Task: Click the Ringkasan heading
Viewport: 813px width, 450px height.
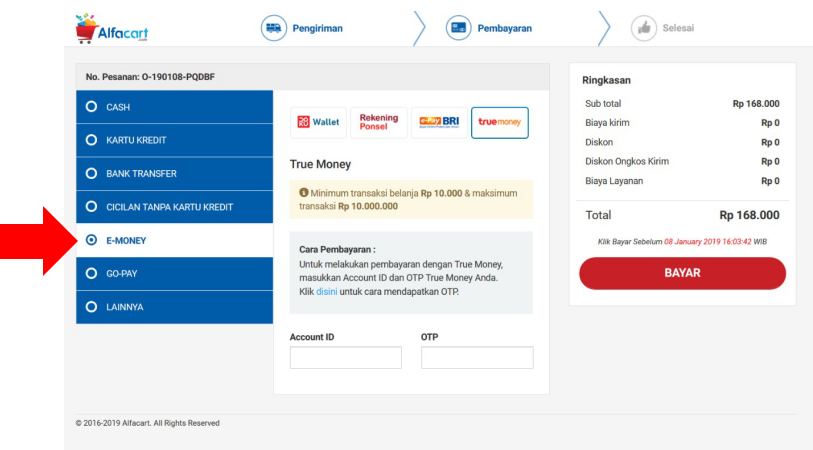Action: click(x=606, y=80)
